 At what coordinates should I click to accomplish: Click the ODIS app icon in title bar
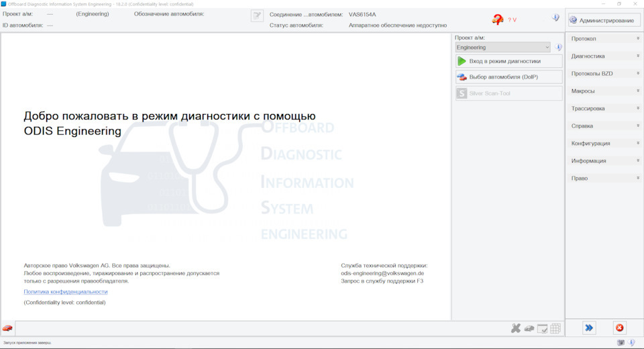[x=4, y=4]
